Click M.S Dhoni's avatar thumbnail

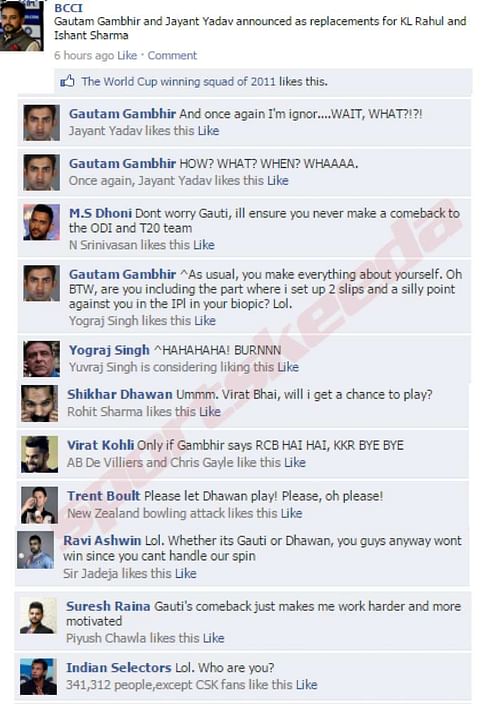[41, 222]
